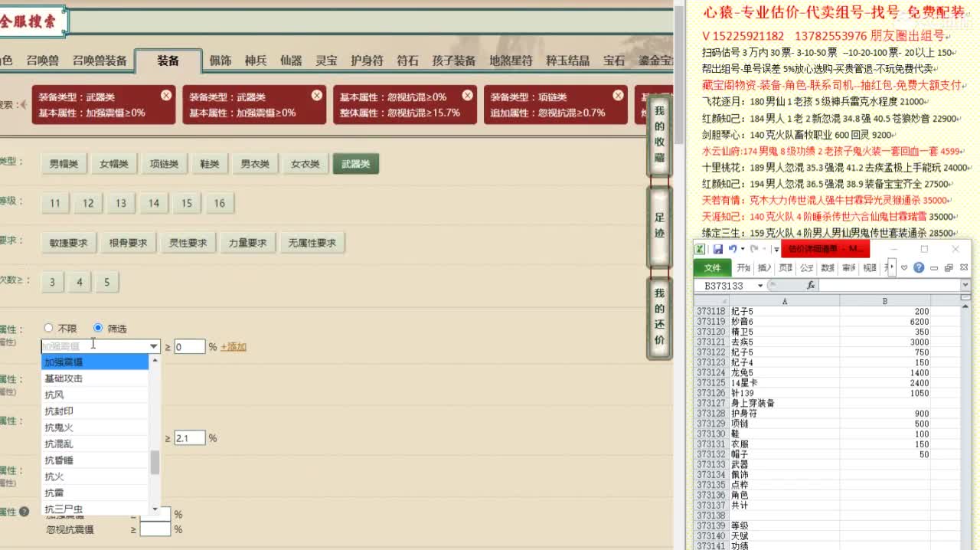Click the Excel application icon top-left of spreadsheet

(x=700, y=250)
